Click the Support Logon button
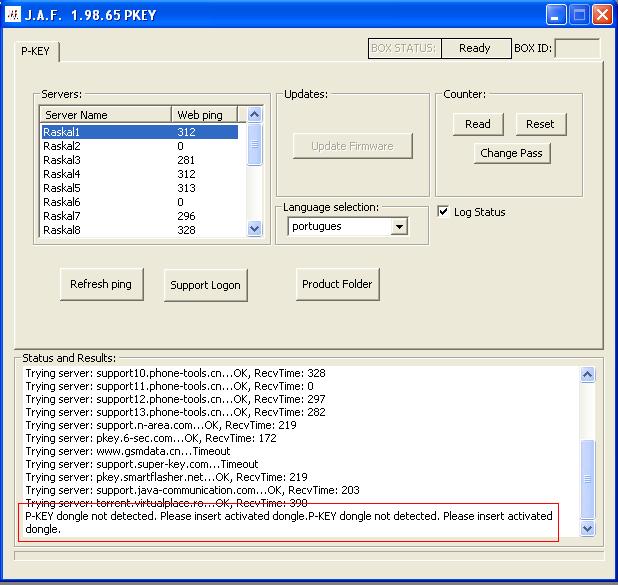This screenshot has width=618, height=585. [205, 285]
